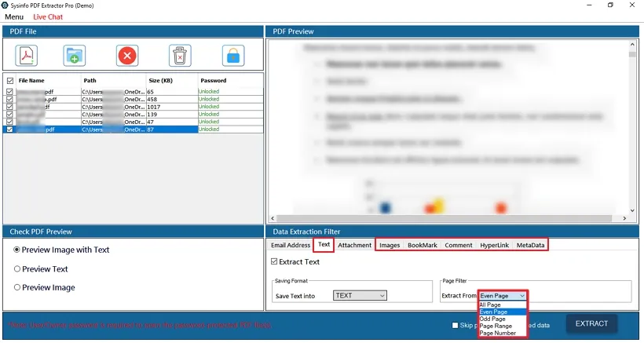The height and width of the screenshot is (343, 644).
Task: Switch to the Text tab
Action: tap(324, 245)
